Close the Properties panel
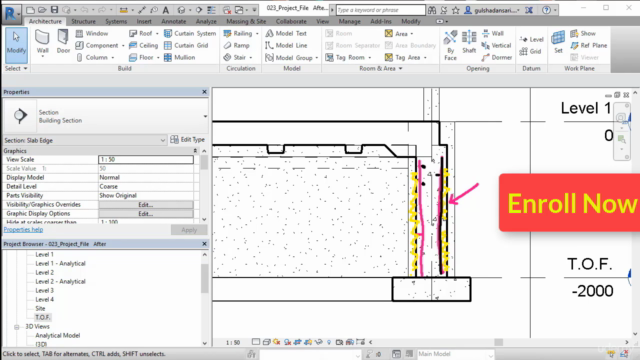This screenshot has height=360, width=640. (204, 92)
